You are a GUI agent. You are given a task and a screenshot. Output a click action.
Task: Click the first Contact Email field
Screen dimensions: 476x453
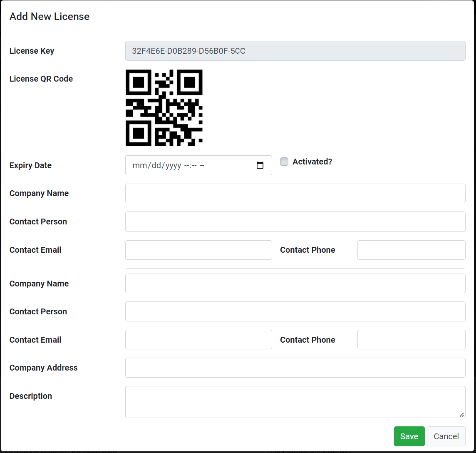pyautogui.click(x=198, y=250)
